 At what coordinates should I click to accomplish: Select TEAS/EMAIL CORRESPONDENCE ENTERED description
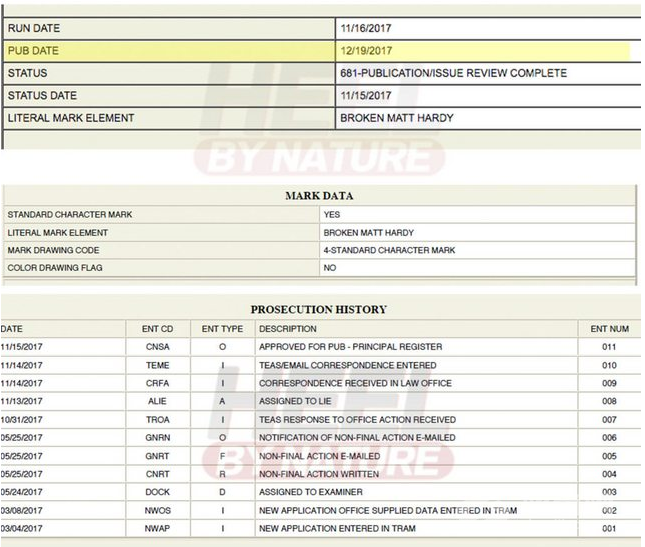348,365
